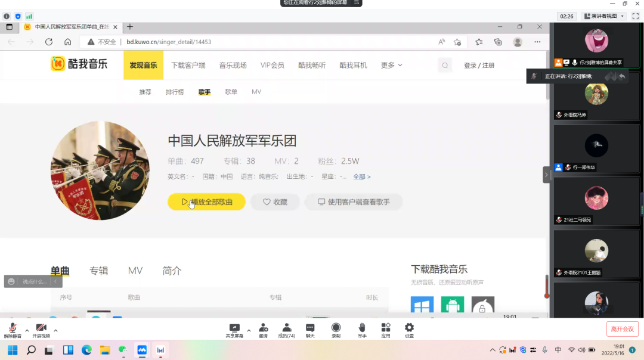Unmute the microphone in the meeting
Viewport: 644px width, 360px height.
pyautogui.click(x=13, y=330)
